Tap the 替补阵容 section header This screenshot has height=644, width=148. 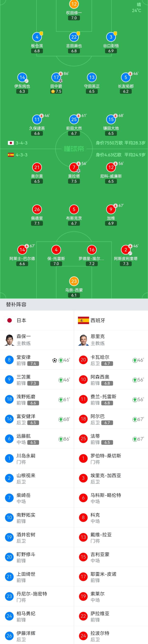pyautogui.click(x=16, y=304)
